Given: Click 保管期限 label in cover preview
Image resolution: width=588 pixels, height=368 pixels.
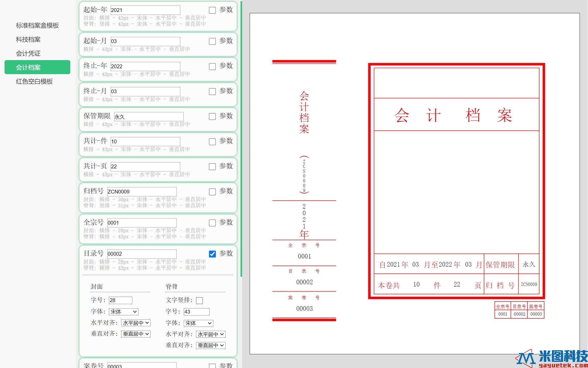Looking at the screenshot, I should tap(500, 265).
